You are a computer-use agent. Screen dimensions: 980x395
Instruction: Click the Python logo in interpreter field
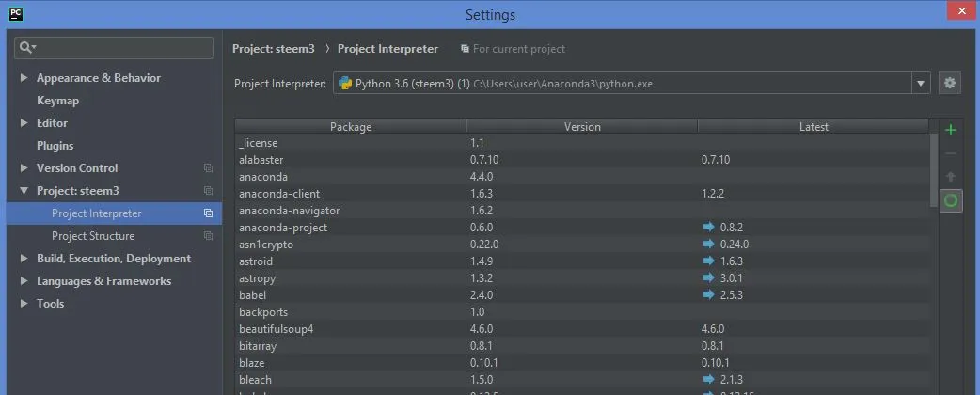(x=345, y=83)
